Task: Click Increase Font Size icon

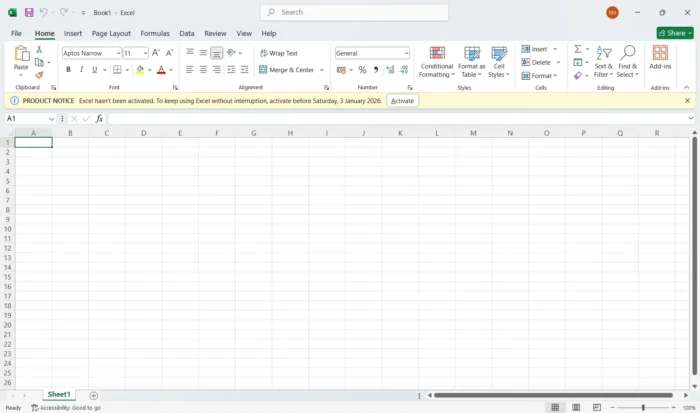Action: 156,53
